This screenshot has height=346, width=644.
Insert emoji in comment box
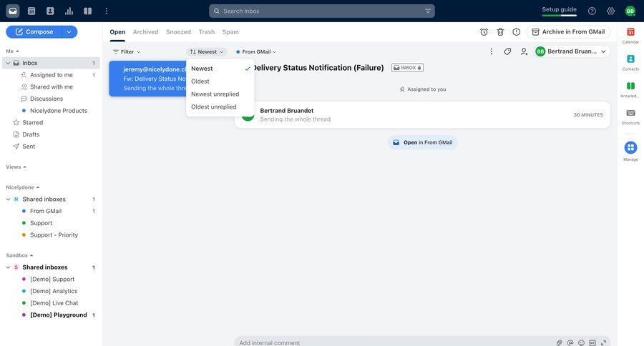coord(581,342)
